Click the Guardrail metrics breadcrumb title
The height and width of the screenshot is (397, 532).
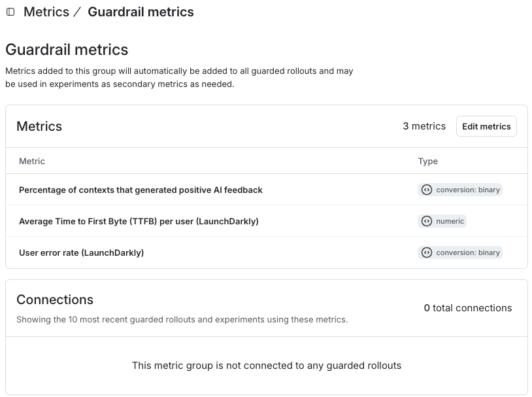click(x=141, y=12)
